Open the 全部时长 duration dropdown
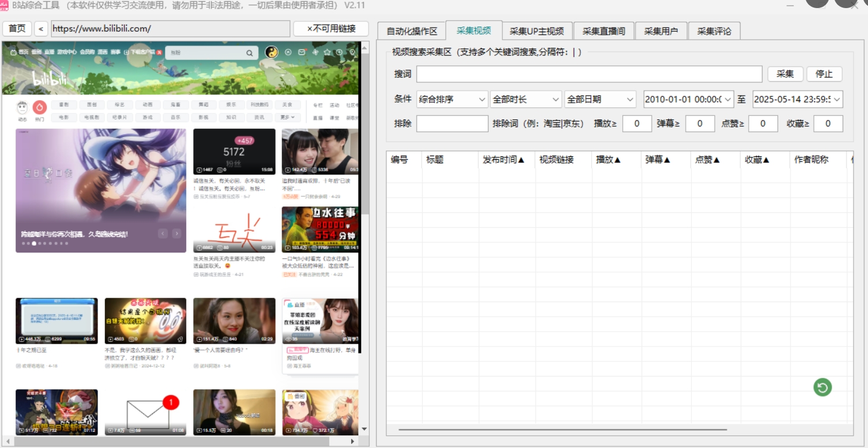 click(x=525, y=99)
